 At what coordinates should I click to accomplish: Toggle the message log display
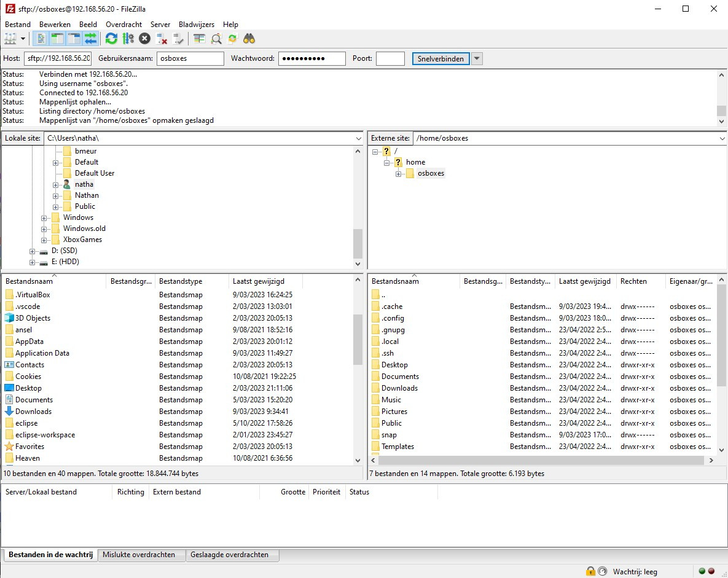[41, 39]
